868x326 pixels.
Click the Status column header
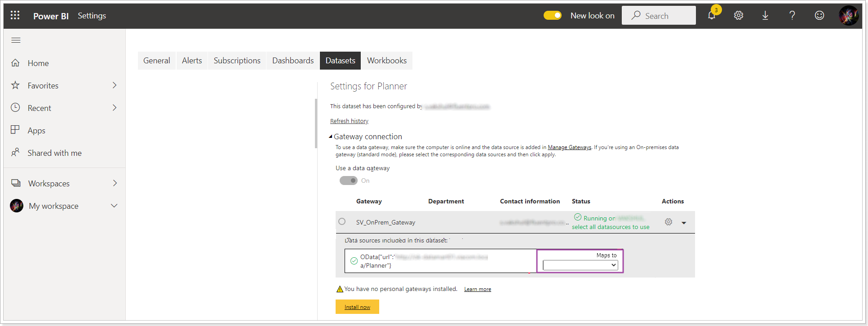[x=581, y=201]
